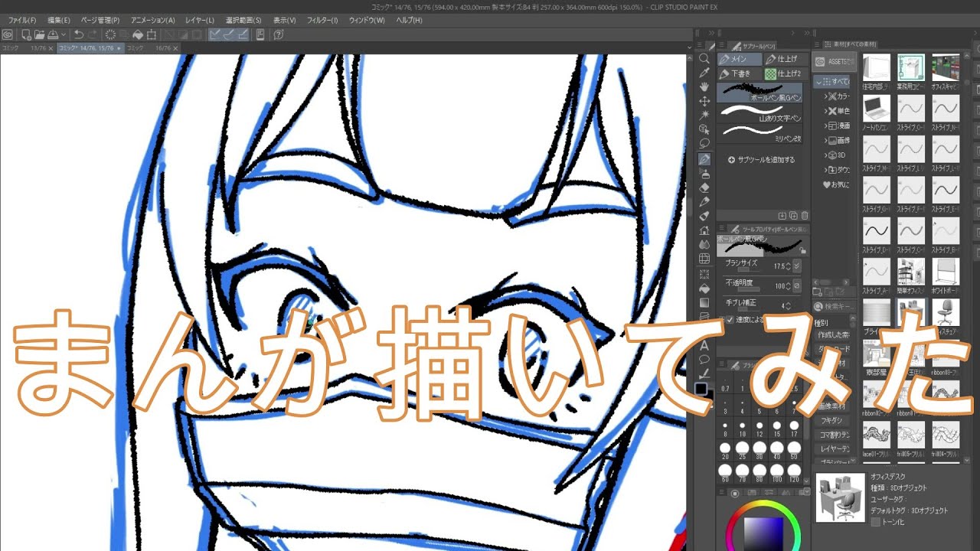
Task: Open the save dropdown arrow in toolbar
Action: point(63,34)
